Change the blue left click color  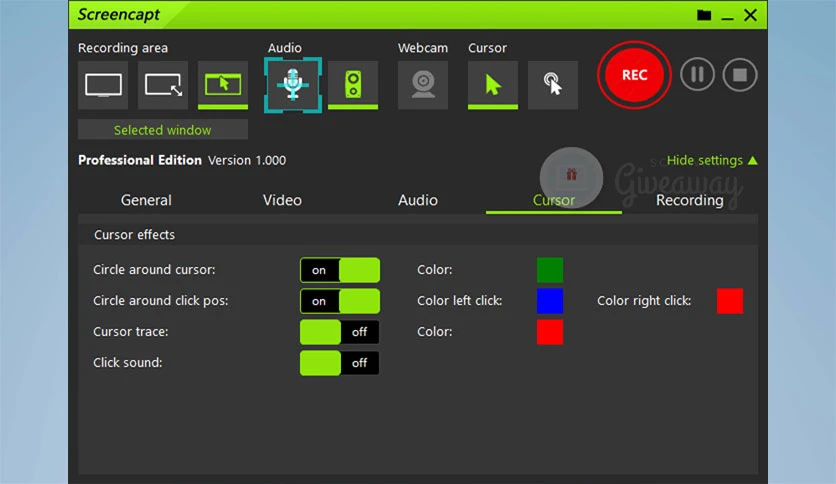(x=550, y=301)
